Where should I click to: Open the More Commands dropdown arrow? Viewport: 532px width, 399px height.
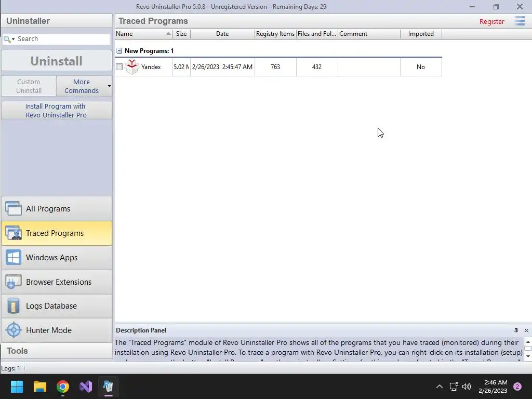tap(109, 86)
